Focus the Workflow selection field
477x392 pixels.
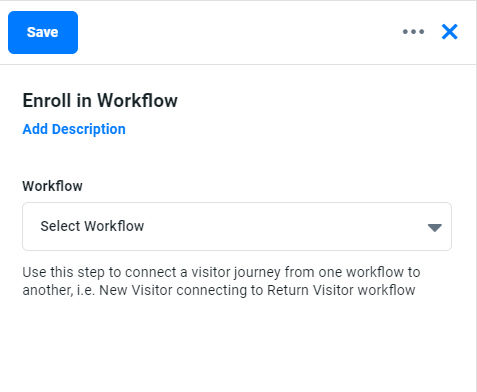[x=237, y=226]
